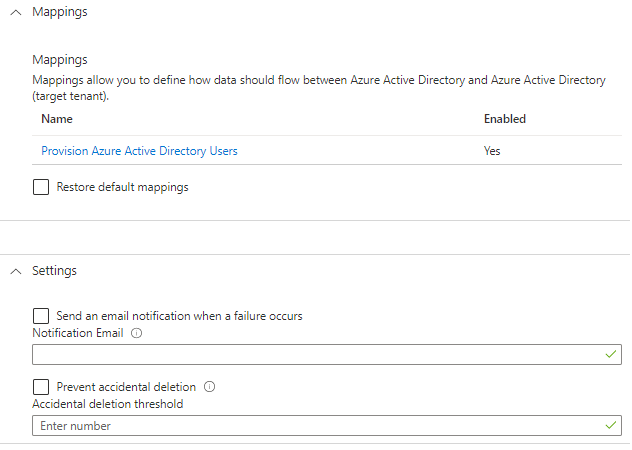Screen dimensions: 632x450
Task: Collapse the Settings section chevron
Action: tap(15, 271)
